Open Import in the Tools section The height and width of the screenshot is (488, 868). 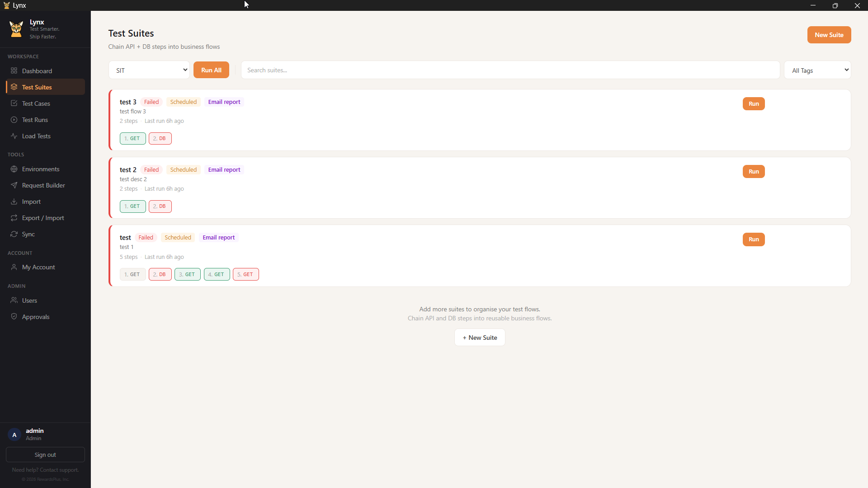[x=31, y=202]
